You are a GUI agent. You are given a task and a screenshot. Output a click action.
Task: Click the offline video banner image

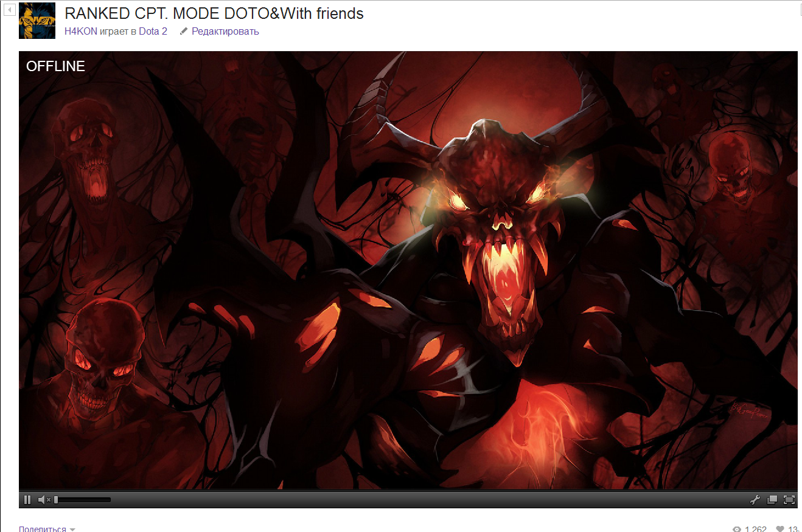pyautogui.click(x=408, y=271)
